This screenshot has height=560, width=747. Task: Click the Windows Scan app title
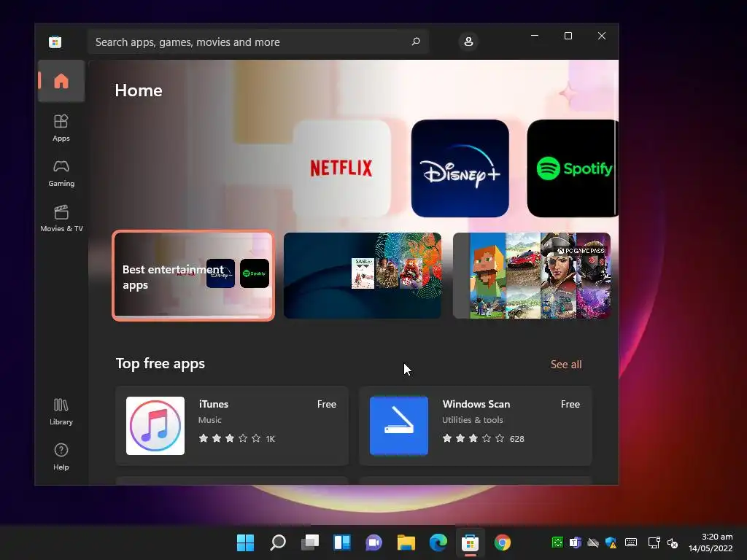[x=476, y=404]
